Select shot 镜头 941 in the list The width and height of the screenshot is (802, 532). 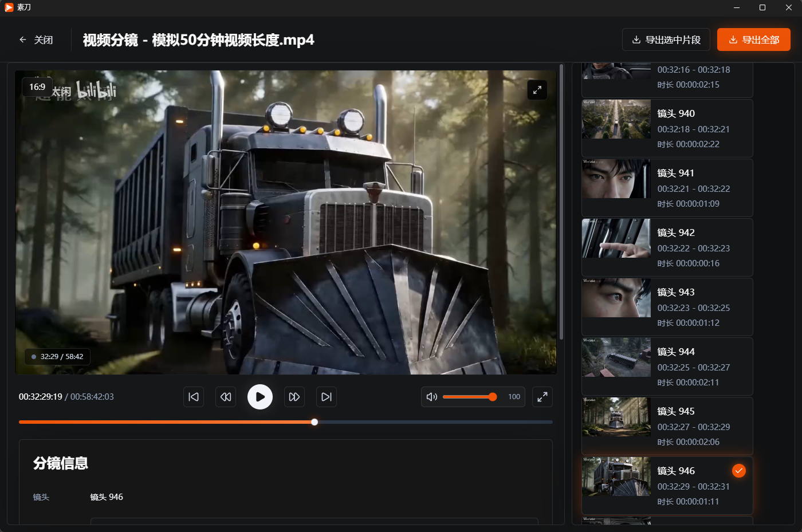pos(667,188)
